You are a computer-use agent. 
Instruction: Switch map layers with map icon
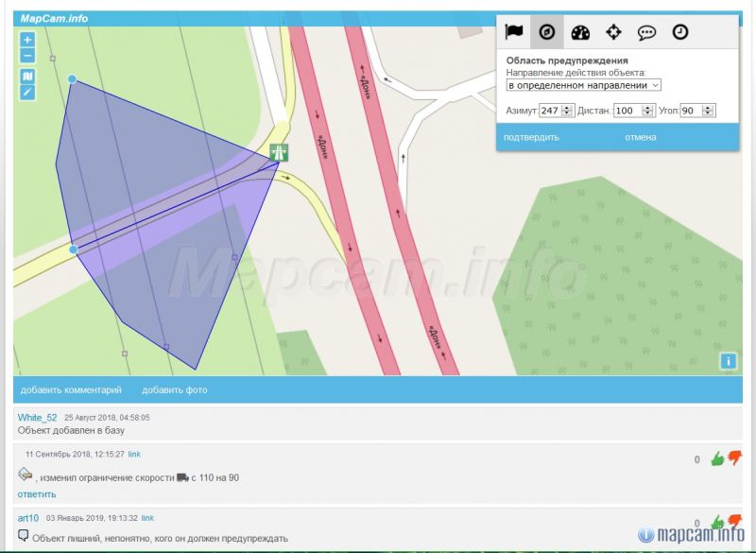coord(27,76)
